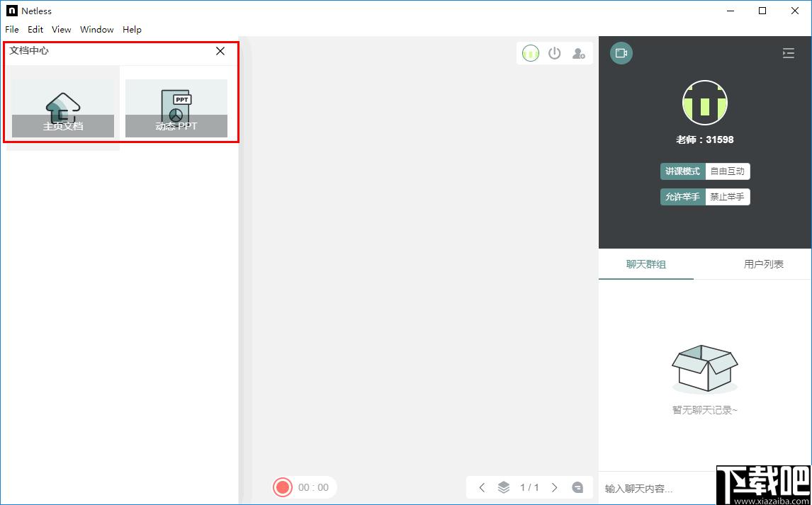Viewport: 812px width, 505px height.
Task: Open the 动态 PPT upload thumbnail
Action: click(176, 108)
